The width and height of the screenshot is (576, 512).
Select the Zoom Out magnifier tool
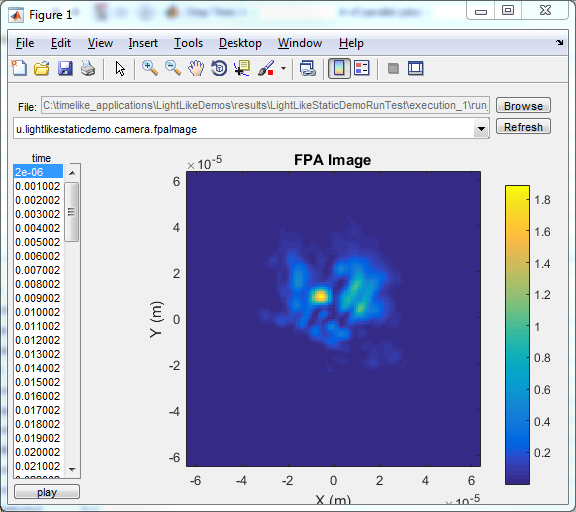coord(173,68)
